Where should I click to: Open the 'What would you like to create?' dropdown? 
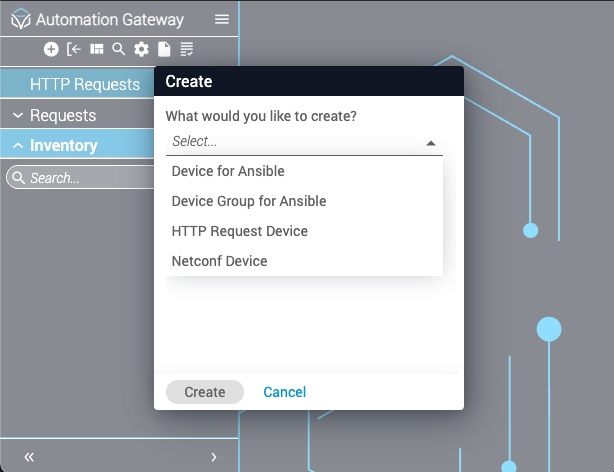point(304,142)
